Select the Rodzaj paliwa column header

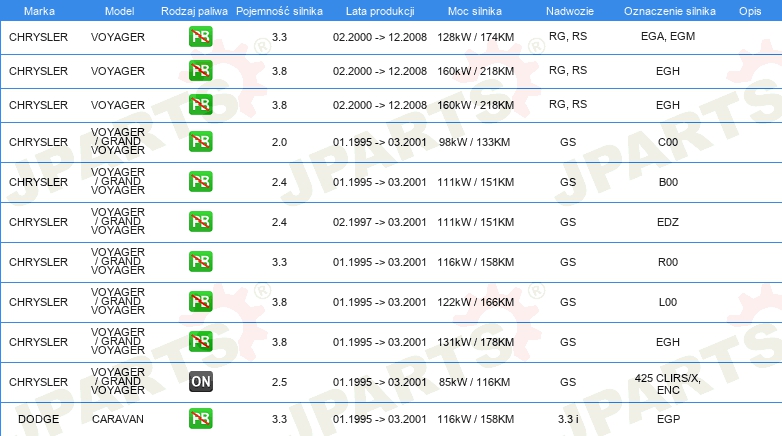coord(194,11)
